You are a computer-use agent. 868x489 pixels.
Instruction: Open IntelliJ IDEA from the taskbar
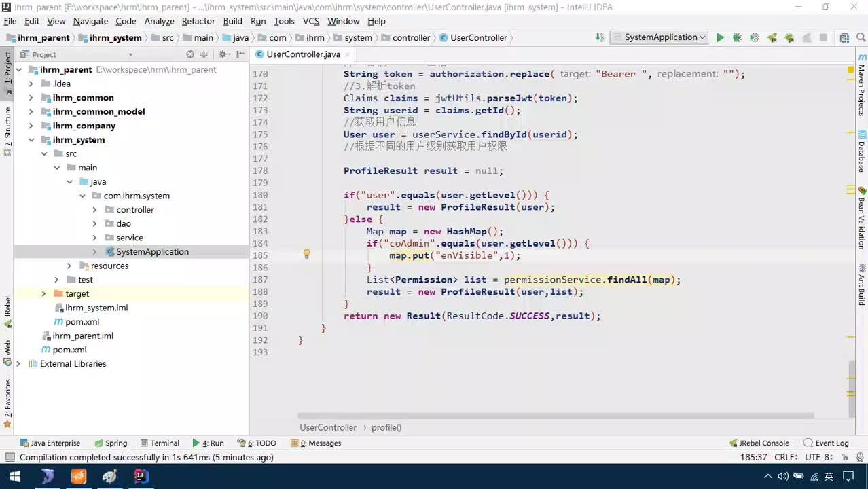[x=141, y=476]
